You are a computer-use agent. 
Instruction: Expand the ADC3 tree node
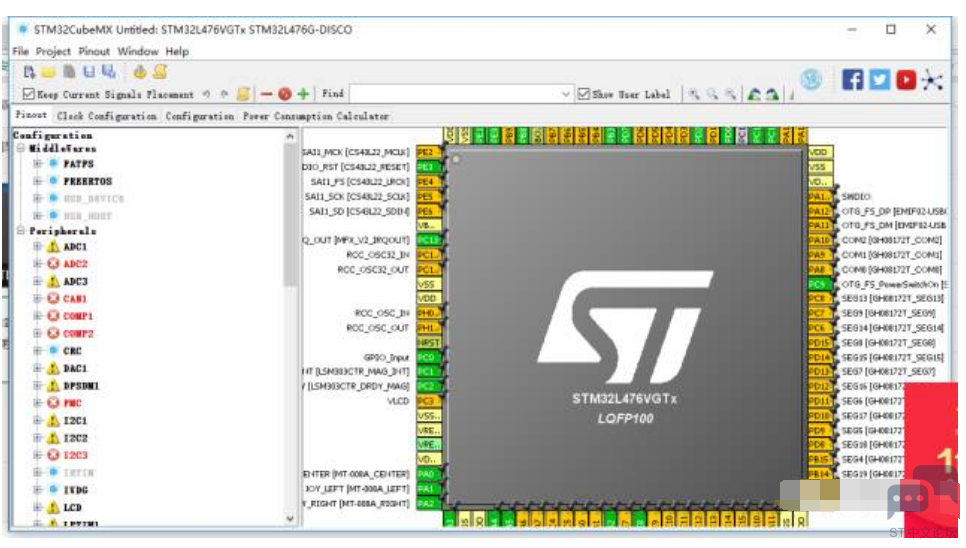pos(38,281)
